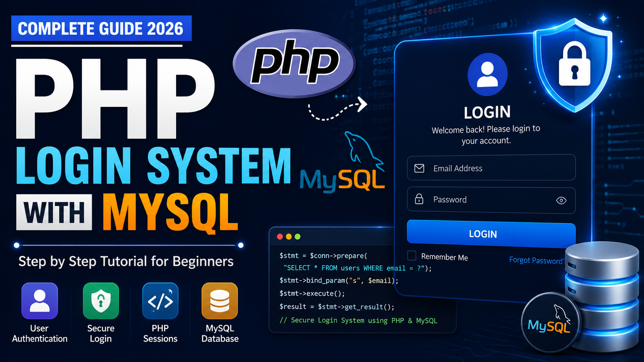Click the blue PHP Sessions code icon

(160, 301)
